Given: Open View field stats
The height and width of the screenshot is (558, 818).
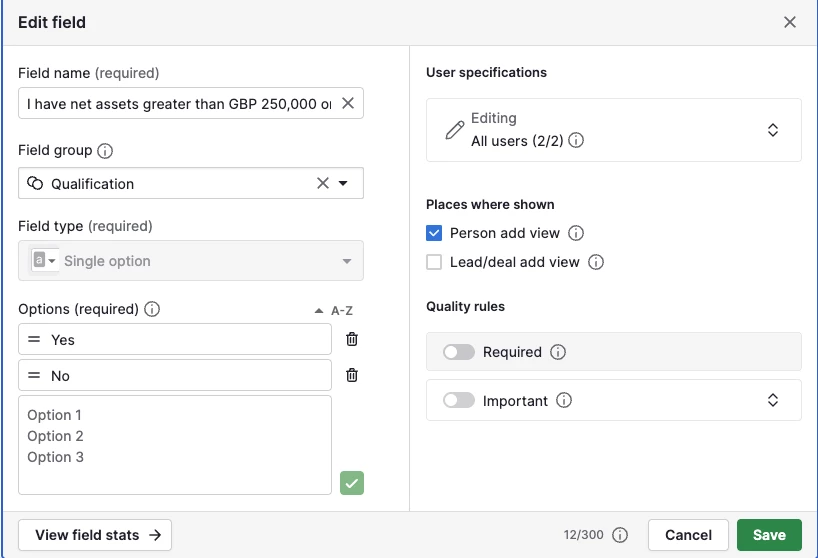Looking at the screenshot, I should click(x=95, y=535).
